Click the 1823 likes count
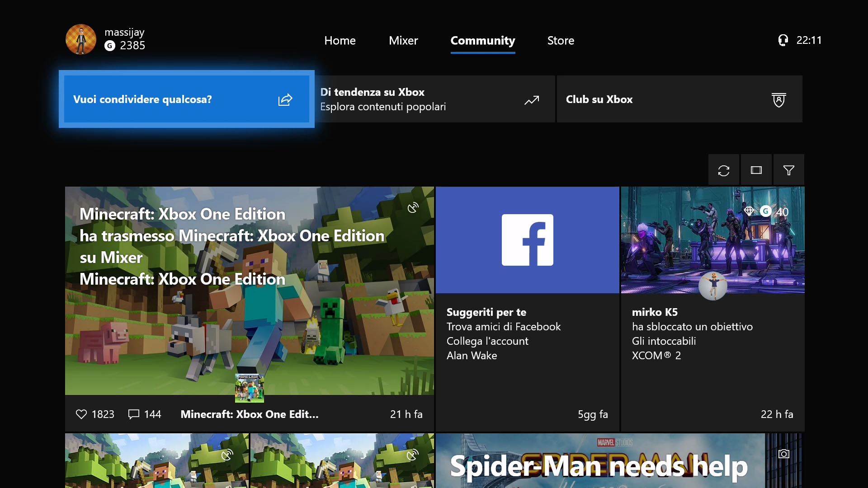The width and height of the screenshot is (868, 488). coord(103,414)
